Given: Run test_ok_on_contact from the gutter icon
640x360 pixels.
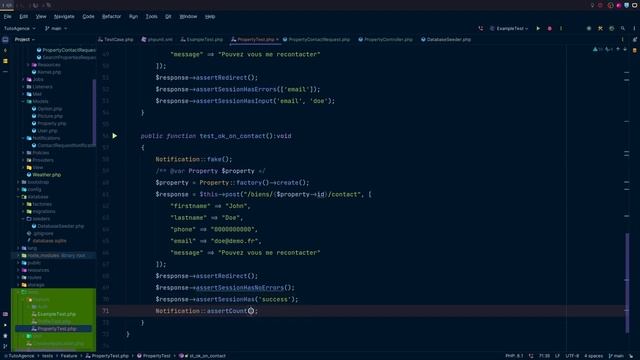Looking at the screenshot, I should click(115, 136).
